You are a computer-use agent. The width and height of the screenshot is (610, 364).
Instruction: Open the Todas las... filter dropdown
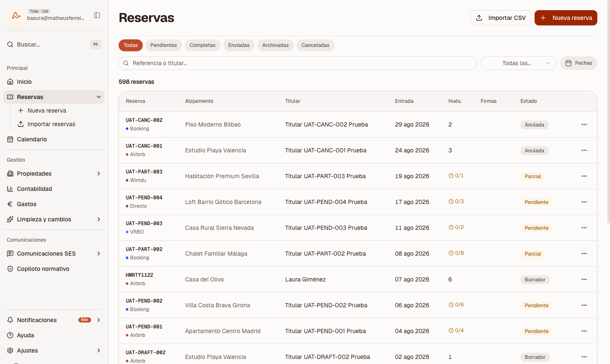coord(518,63)
